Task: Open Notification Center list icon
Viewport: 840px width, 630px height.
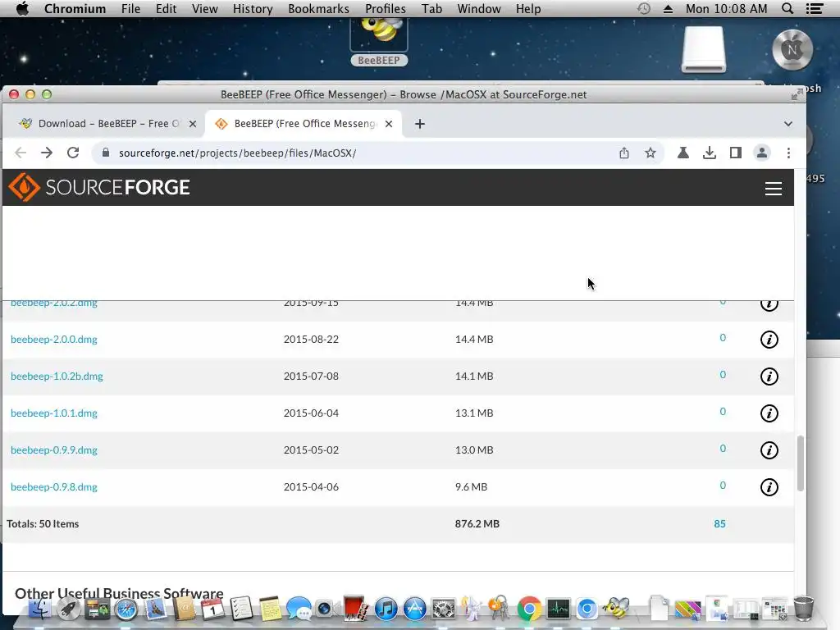Action: pyautogui.click(x=815, y=8)
